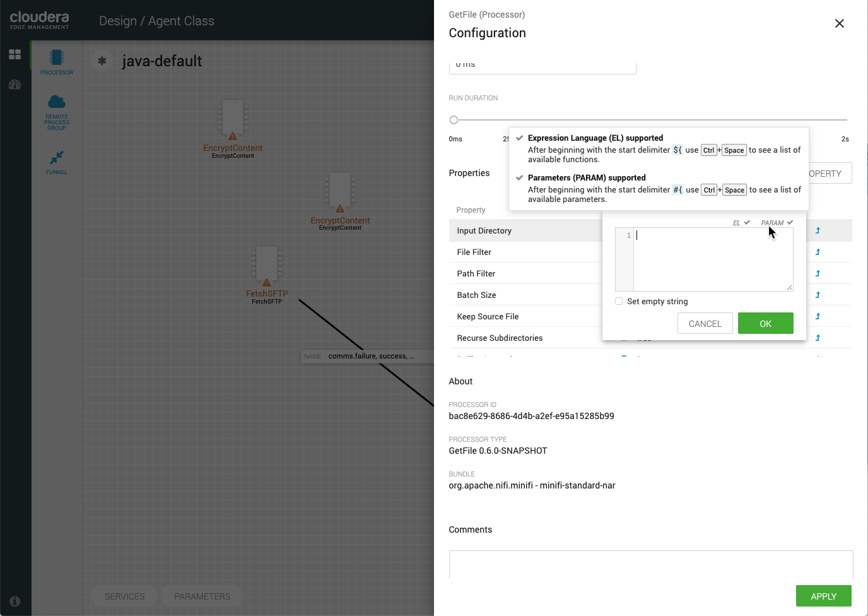Click the minifi-standard-nar bundle text
This screenshot has width=868, height=616.
[532, 485]
